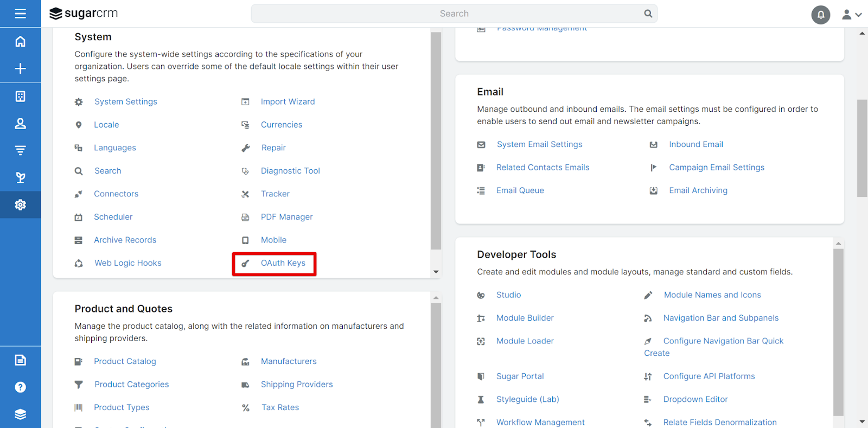Open the Repair link
This screenshot has width=868, height=428.
point(273,148)
